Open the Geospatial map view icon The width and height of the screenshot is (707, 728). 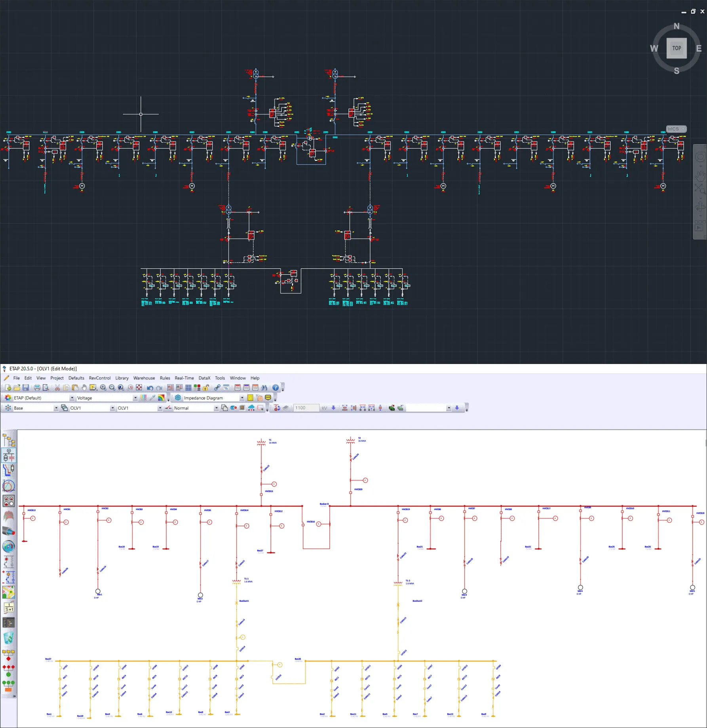9,592
